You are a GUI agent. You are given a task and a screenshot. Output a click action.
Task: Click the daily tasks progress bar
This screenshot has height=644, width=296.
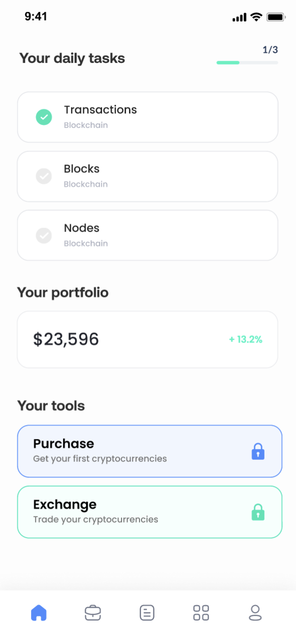click(247, 62)
